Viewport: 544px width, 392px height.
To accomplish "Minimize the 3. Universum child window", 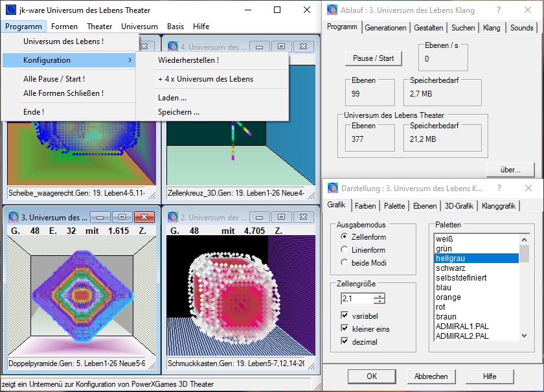I will point(100,217).
